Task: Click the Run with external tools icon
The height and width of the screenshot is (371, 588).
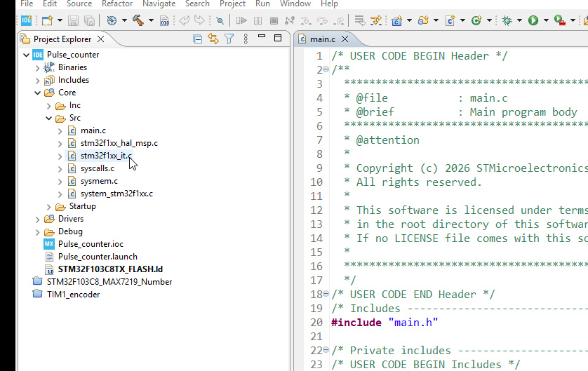Action: pyautogui.click(x=560, y=20)
